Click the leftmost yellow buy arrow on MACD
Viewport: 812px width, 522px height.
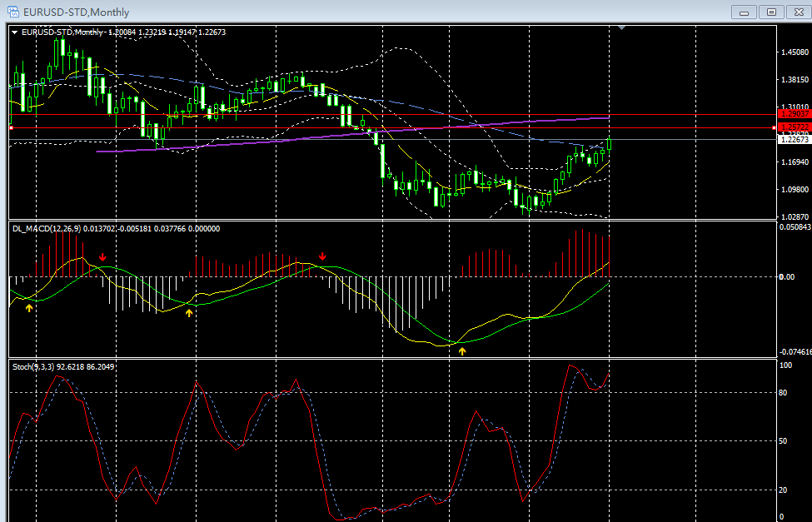pos(29,308)
